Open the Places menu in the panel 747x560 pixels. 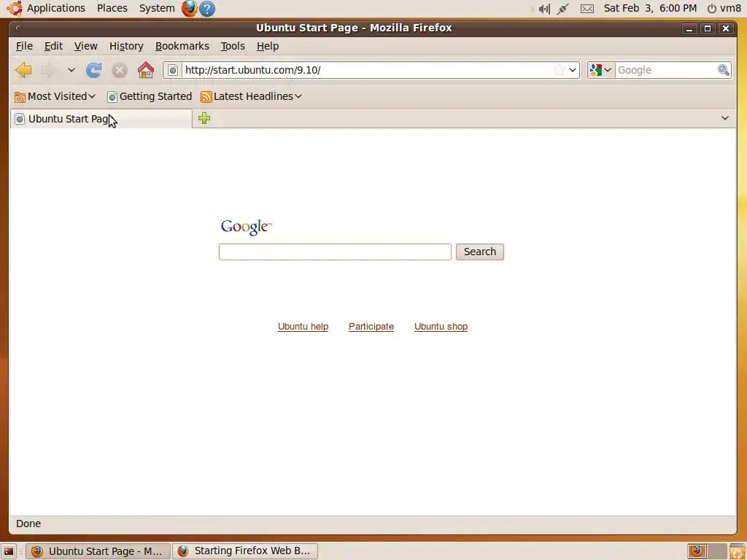[112, 8]
